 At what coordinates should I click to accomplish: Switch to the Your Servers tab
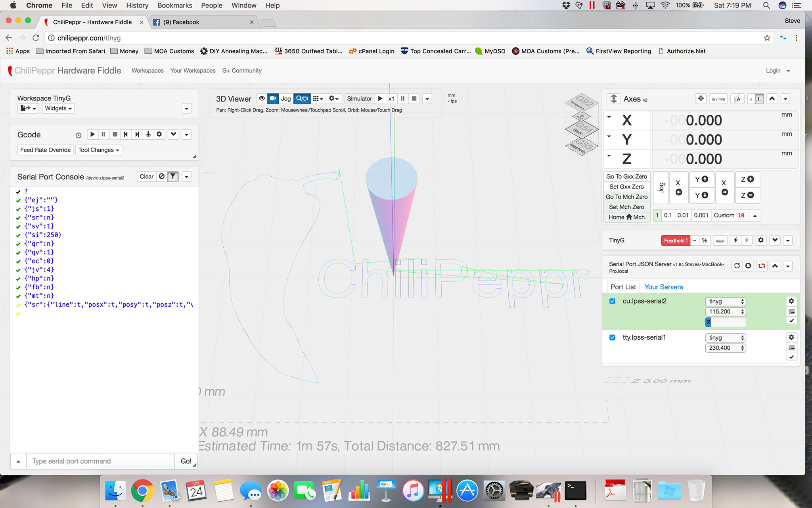pyautogui.click(x=663, y=287)
